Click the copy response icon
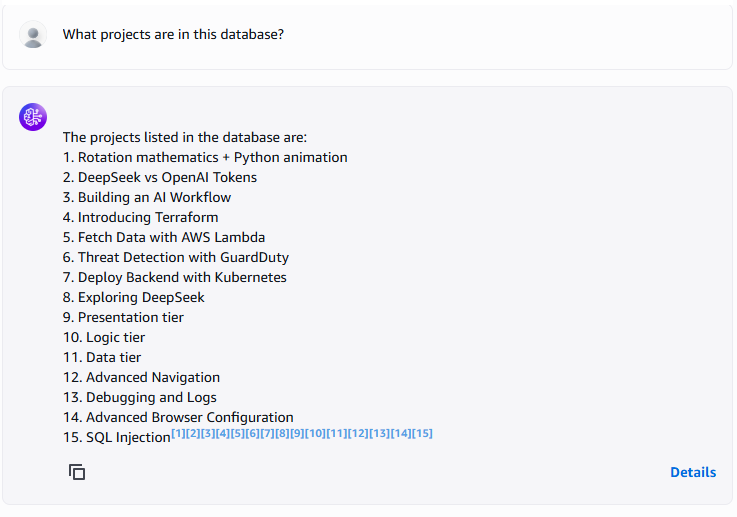The image size is (737, 517). click(77, 472)
